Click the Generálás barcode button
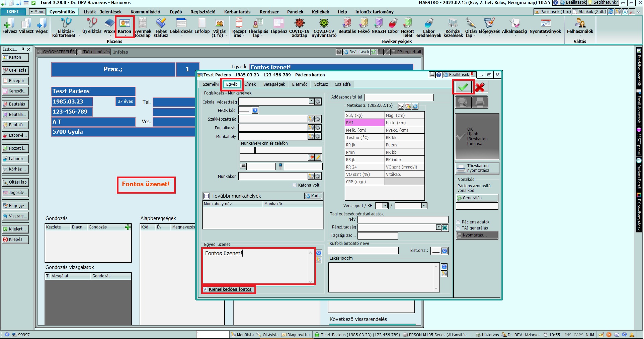 (477, 198)
